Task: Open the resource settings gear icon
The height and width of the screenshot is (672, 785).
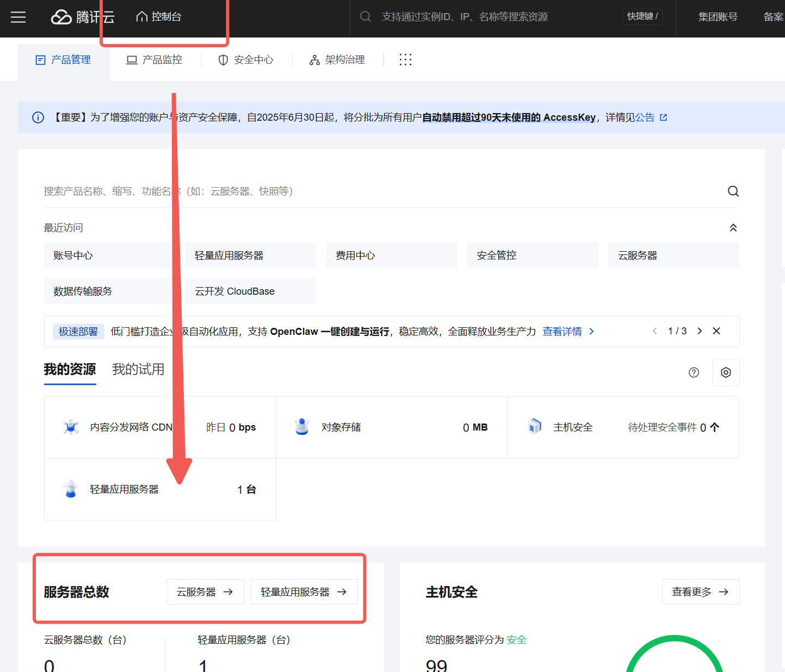Action: pyautogui.click(x=726, y=372)
